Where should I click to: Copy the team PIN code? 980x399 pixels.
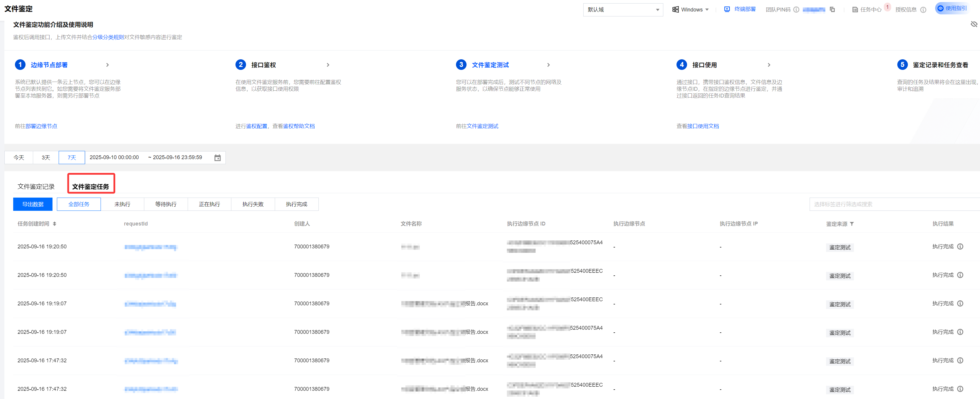pyautogui.click(x=832, y=9)
